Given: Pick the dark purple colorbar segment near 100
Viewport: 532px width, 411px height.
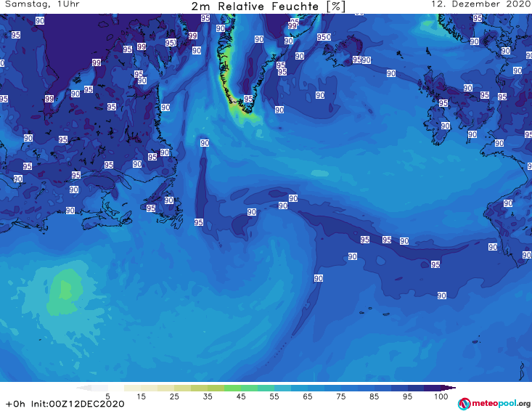Looking at the screenshot, I should (433, 388).
